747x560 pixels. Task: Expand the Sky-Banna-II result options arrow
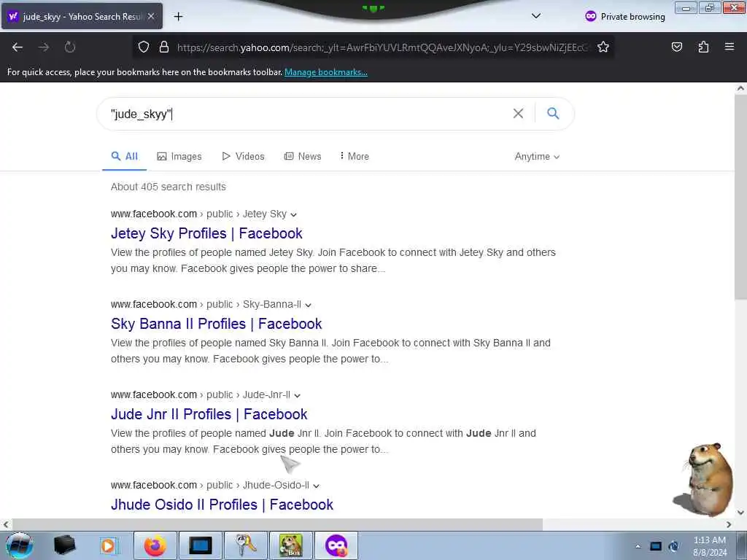[x=309, y=306]
